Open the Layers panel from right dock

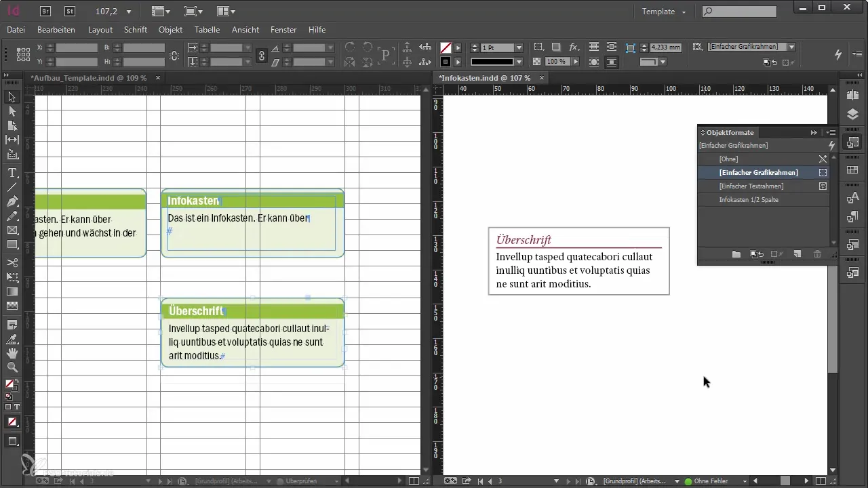(x=853, y=114)
